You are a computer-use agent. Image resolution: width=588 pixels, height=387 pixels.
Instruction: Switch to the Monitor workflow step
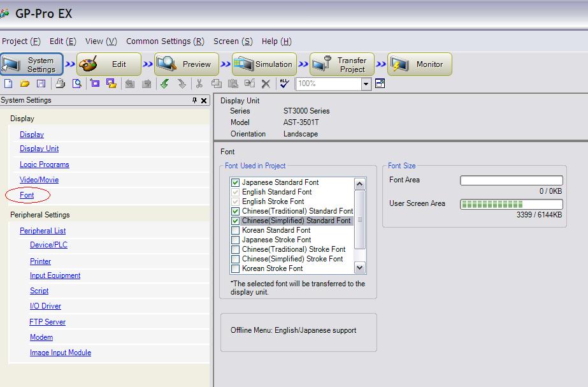(420, 64)
